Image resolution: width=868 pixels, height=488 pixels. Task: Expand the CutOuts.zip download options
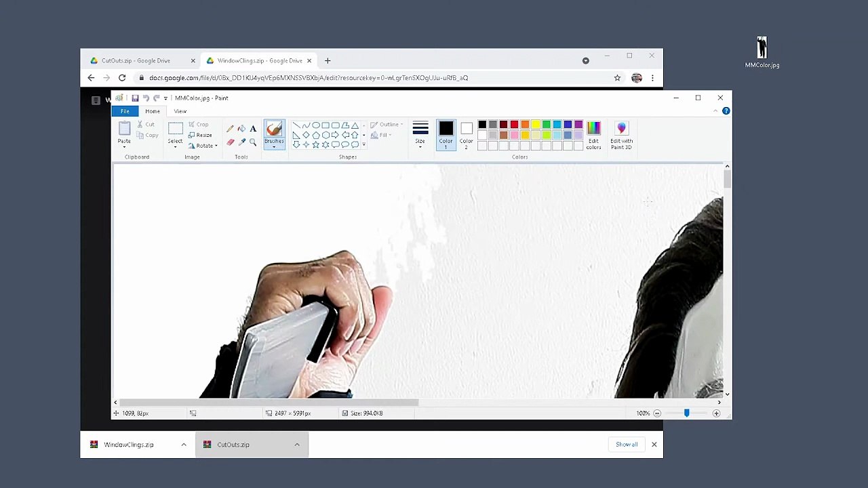[297, 445]
